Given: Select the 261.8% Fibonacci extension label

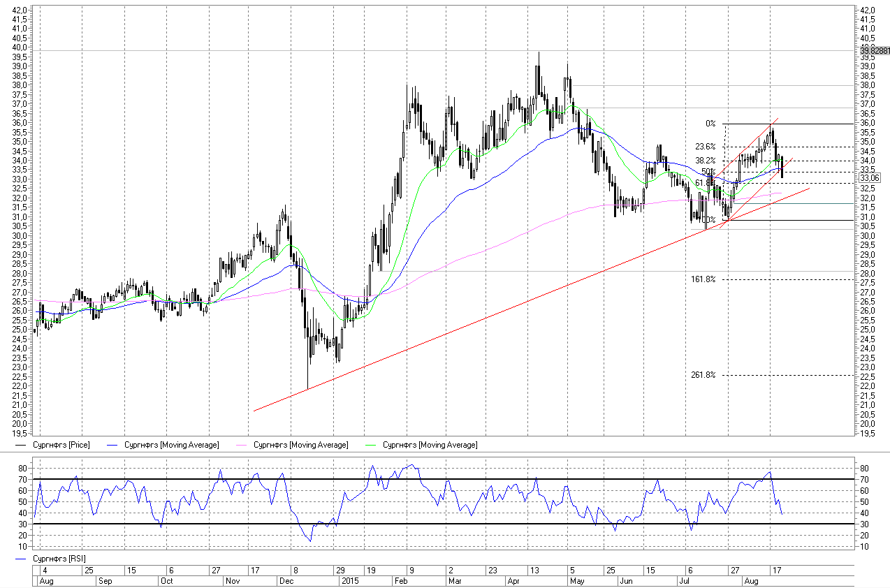Looking at the screenshot, I should click(703, 375).
